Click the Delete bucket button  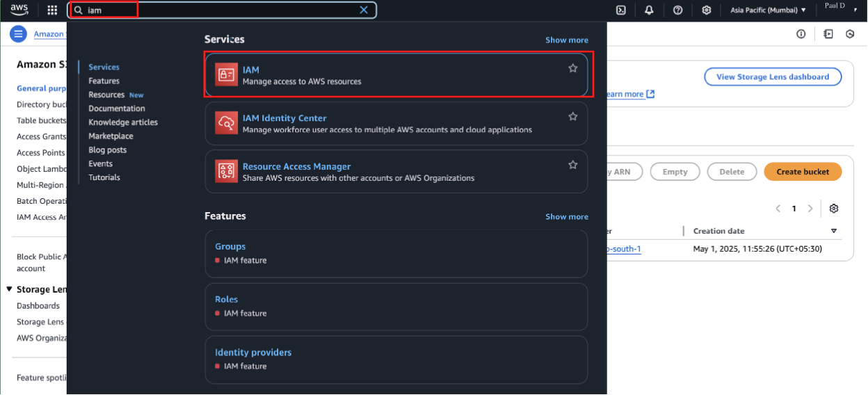coord(732,172)
